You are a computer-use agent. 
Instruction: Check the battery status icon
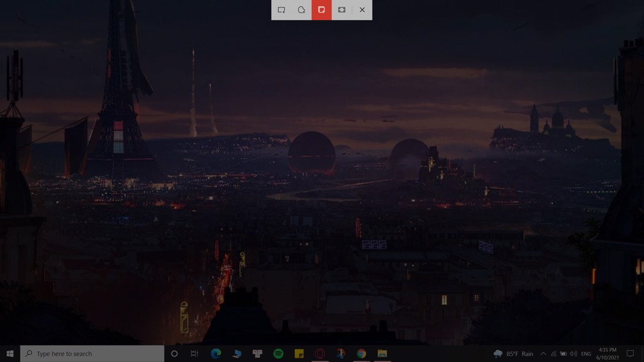563,353
